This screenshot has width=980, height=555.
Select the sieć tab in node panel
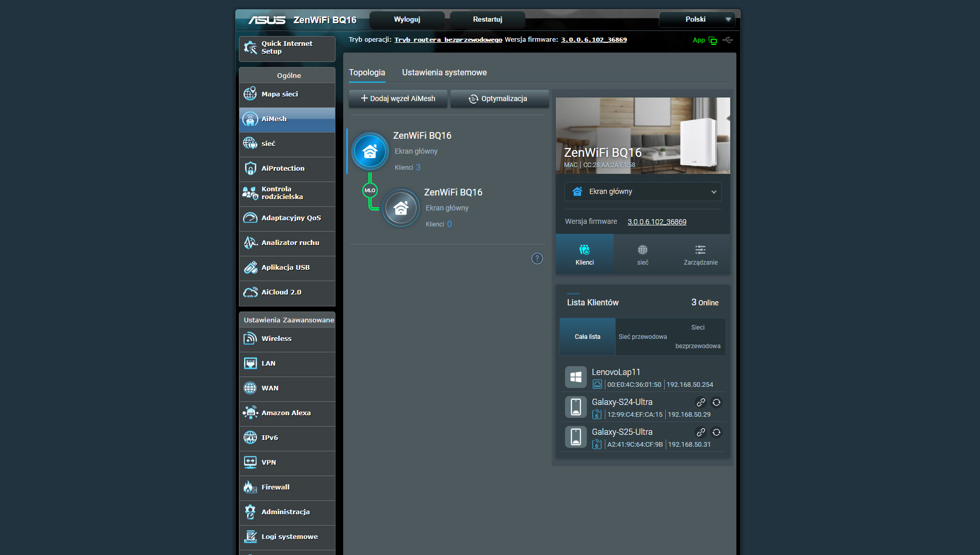click(x=642, y=255)
